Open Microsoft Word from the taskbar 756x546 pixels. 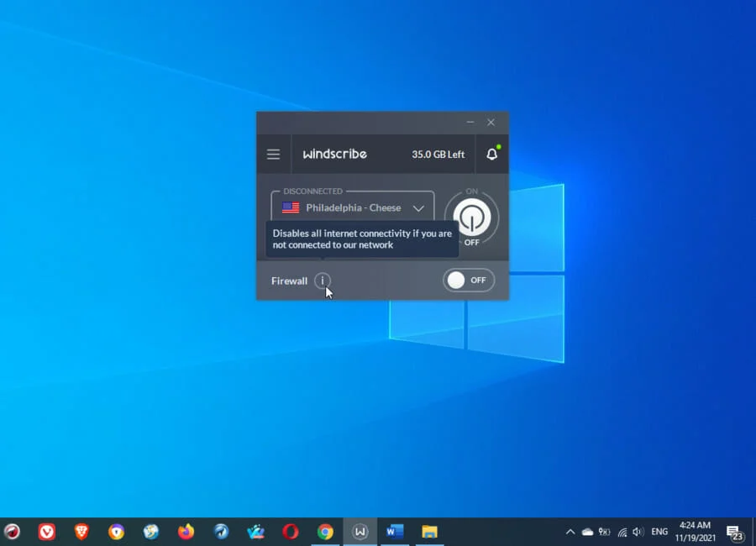[x=394, y=531]
